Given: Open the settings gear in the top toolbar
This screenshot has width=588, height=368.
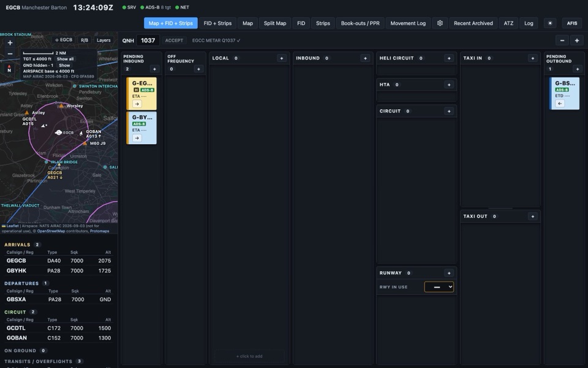Looking at the screenshot, I should (x=440, y=23).
